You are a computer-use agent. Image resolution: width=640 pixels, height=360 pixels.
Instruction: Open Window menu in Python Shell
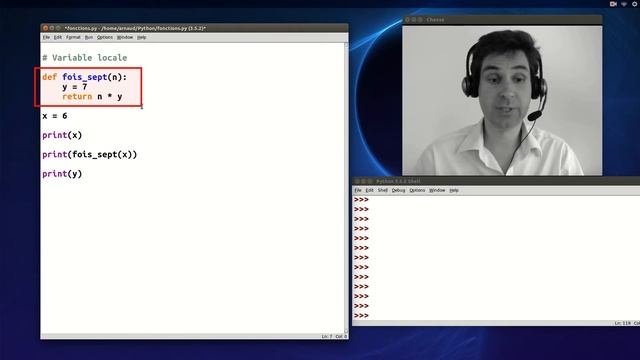[437, 190]
